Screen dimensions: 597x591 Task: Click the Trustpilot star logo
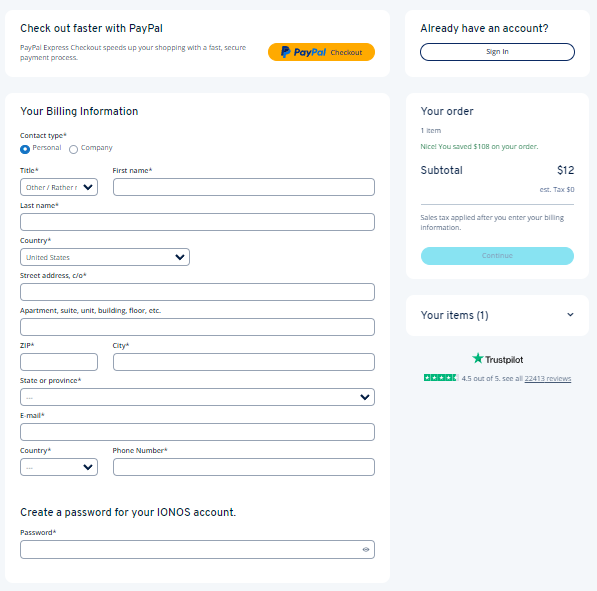pos(497,359)
